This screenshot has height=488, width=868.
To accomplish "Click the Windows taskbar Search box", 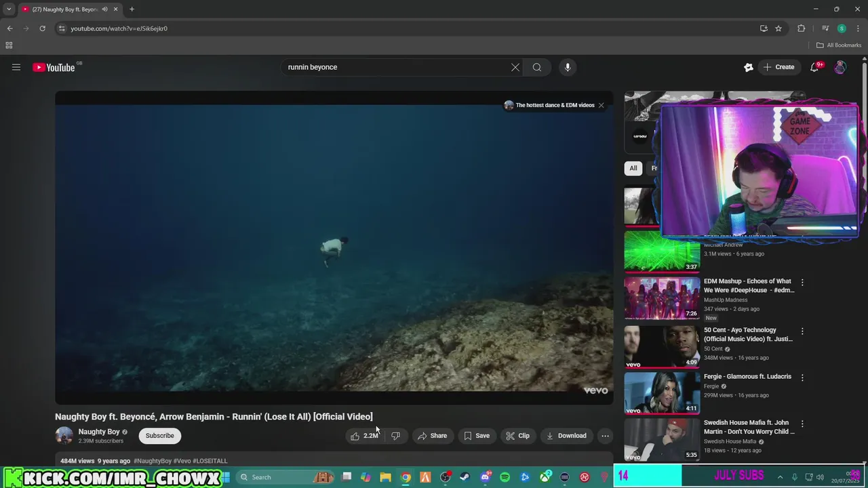I will click(x=285, y=477).
